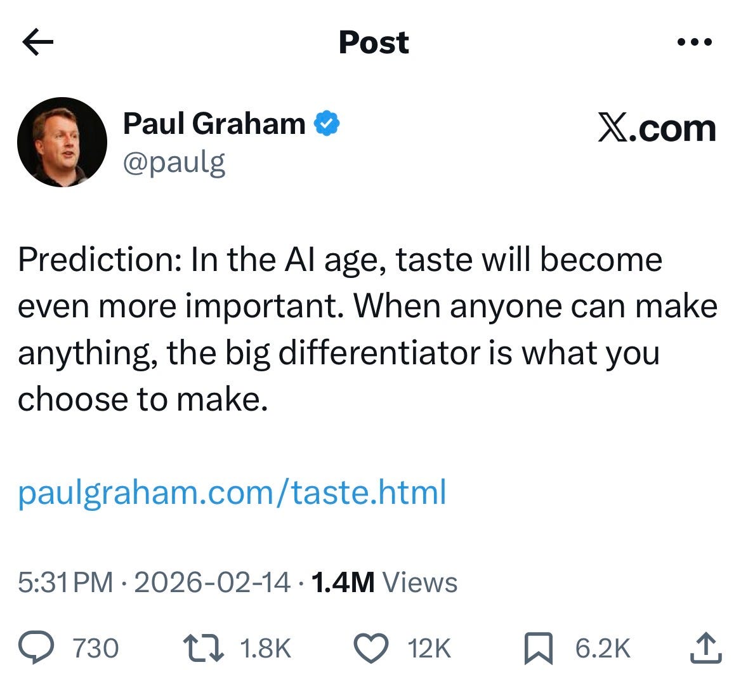View the 1.4M Views analytics

(384, 583)
